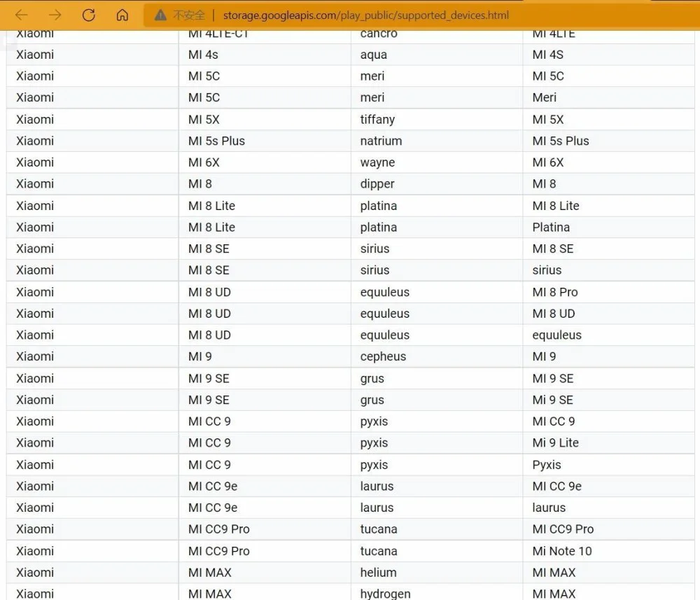
Task: Select the 'hydrogen' codename cell
Action: pos(437,593)
